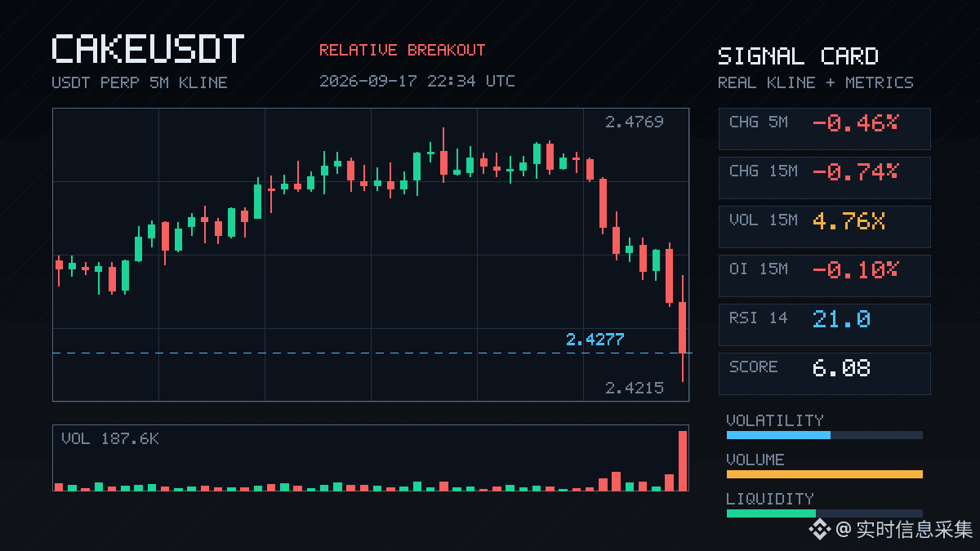Click the SIGNAL CARD heading
The height and width of the screenshot is (551, 980).
pos(798,56)
